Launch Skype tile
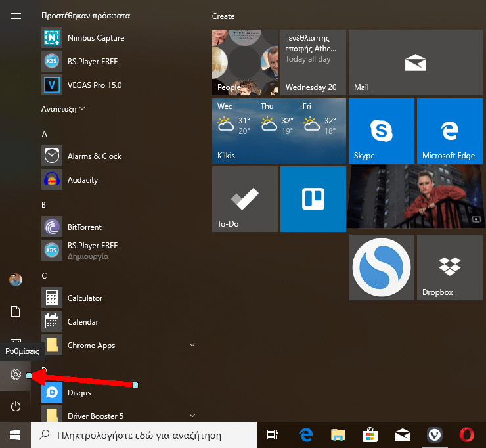 coord(382,131)
